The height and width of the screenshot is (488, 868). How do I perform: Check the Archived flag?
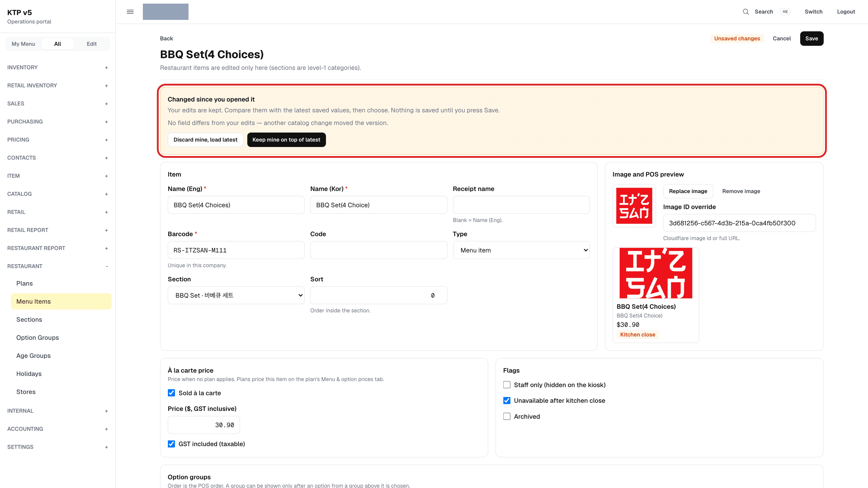point(507,416)
